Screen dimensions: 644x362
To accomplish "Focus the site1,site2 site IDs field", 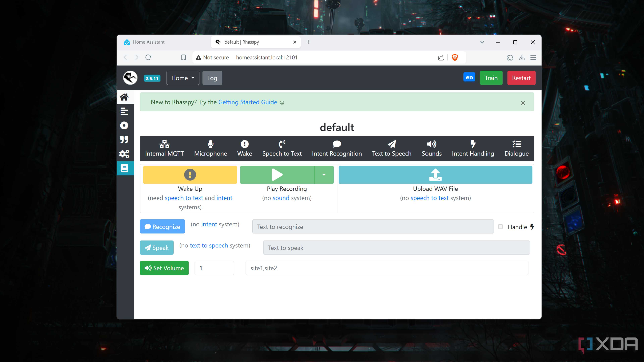I will coord(387,268).
